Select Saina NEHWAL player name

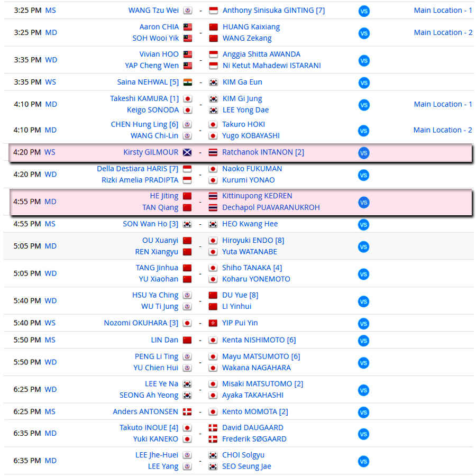point(148,82)
